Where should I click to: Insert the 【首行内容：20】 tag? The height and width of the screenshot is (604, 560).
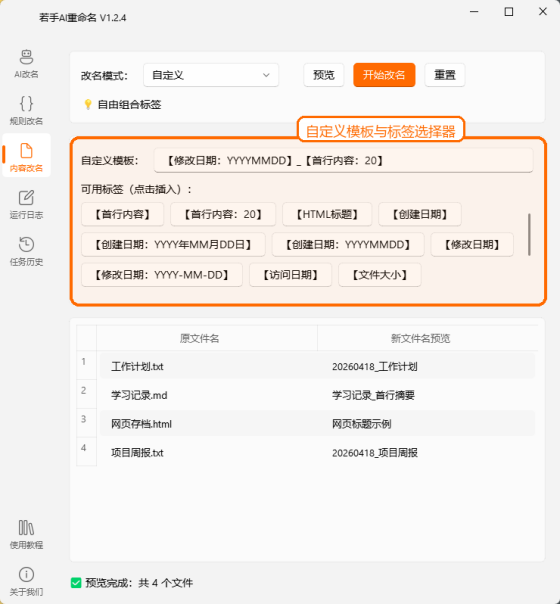(x=223, y=214)
